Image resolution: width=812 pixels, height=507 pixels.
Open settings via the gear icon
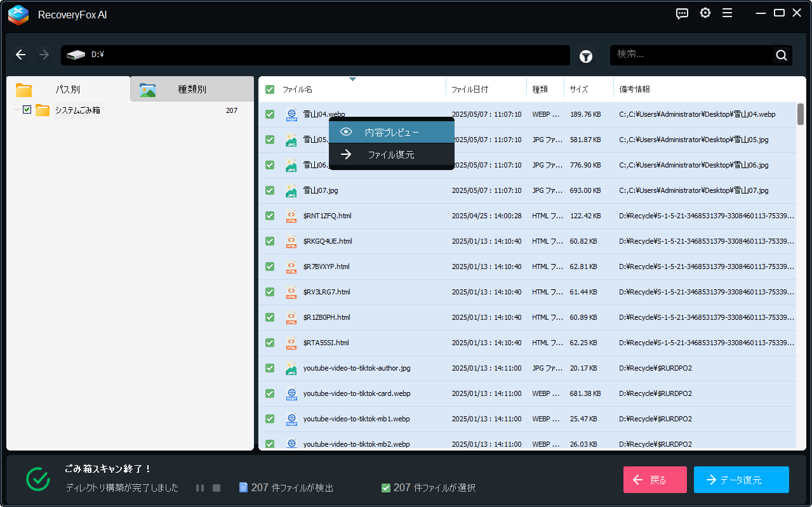705,13
